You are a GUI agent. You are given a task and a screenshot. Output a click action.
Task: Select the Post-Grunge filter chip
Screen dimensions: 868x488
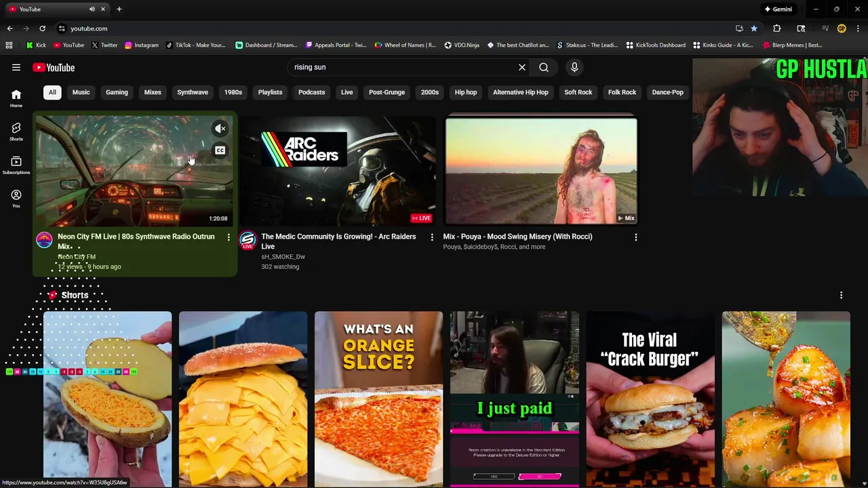(387, 92)
